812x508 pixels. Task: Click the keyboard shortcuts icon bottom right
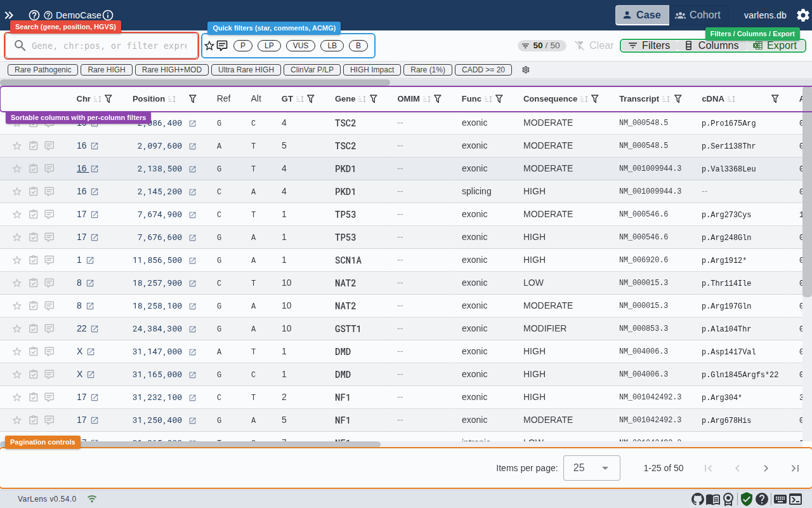[x=781, y=499]
